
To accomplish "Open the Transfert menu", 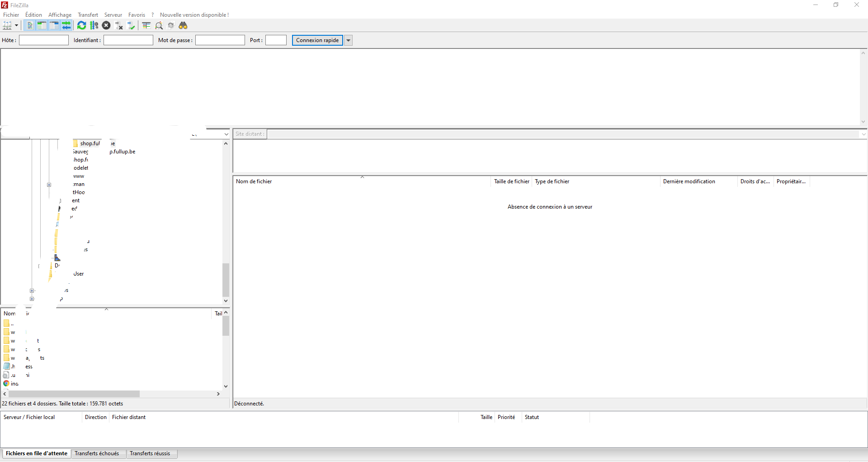I will coord(88,15).
